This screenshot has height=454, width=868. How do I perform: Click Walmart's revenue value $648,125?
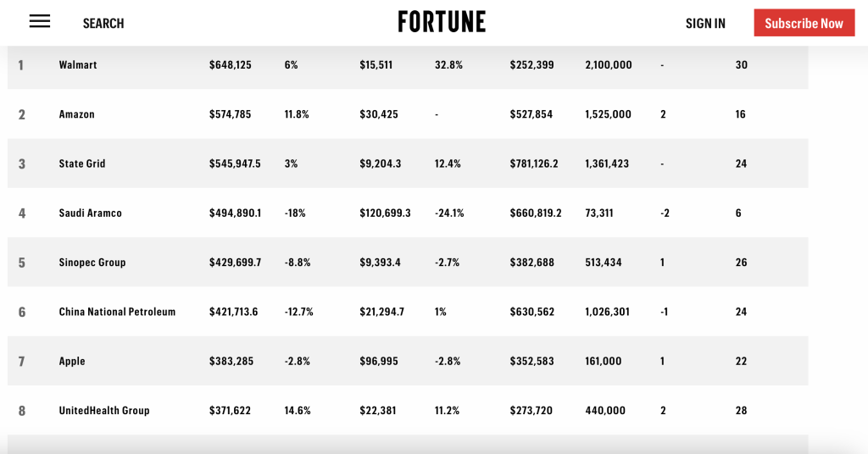coord(231,65)
